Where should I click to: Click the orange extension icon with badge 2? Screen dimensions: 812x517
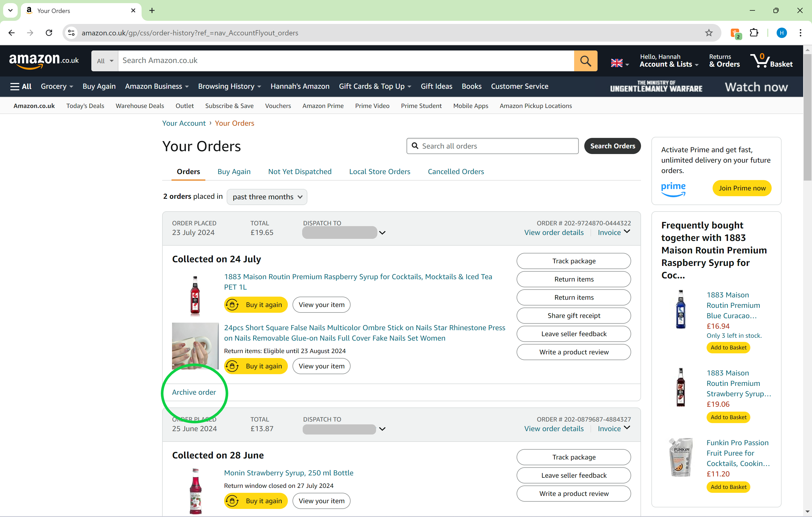(735, 33)
